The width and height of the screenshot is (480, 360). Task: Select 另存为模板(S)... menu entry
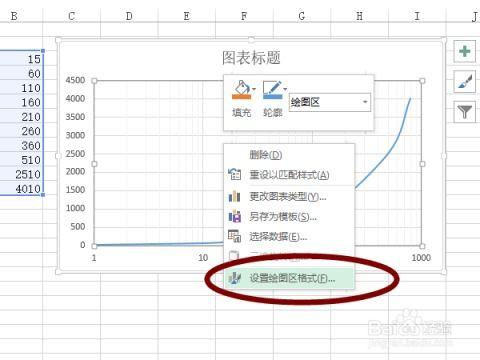point(289,217)
